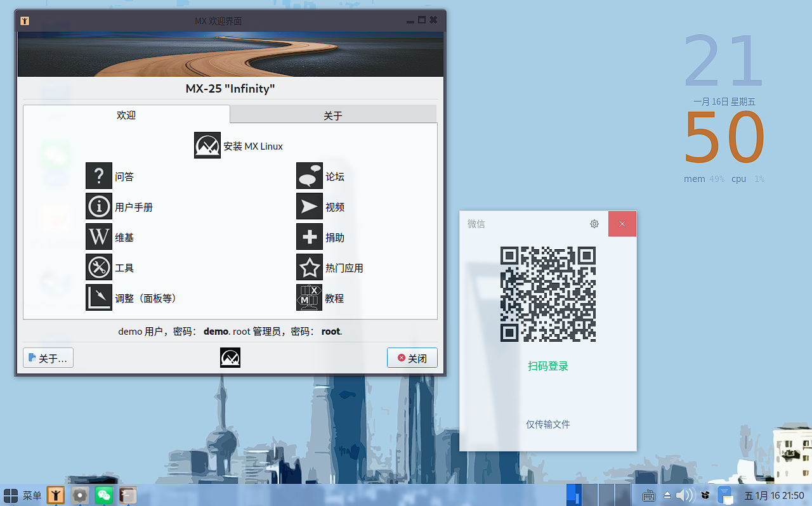Open the volume speaker tray icon
The height and width of the screenshot is (506, 812).
point(684,495)
